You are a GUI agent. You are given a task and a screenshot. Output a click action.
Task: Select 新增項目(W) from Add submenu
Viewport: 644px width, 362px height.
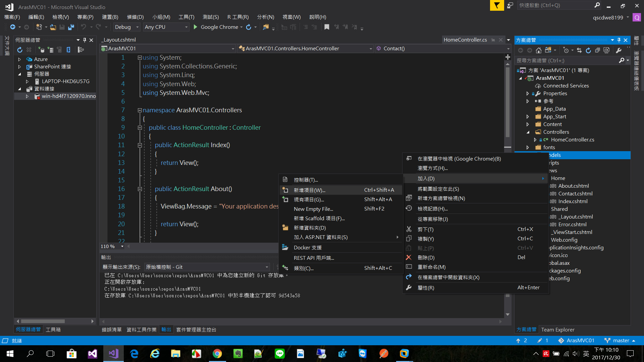point(309,190)
